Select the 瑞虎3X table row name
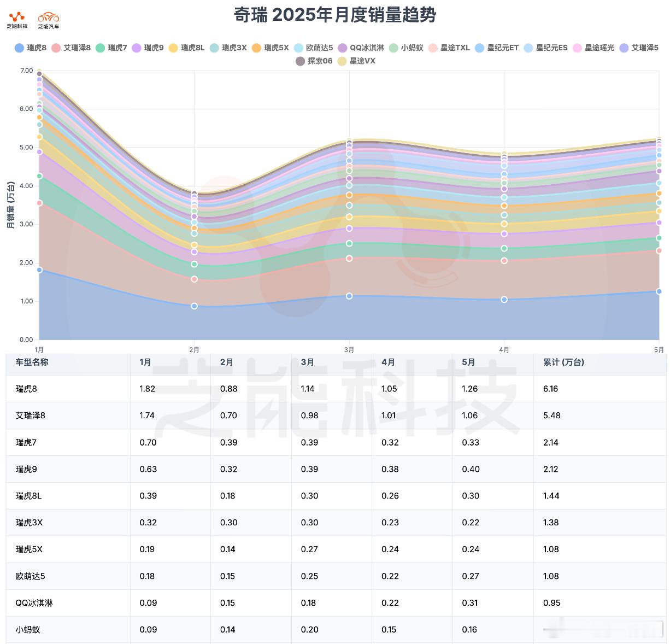Screen dimensions: 670x644 30,523
